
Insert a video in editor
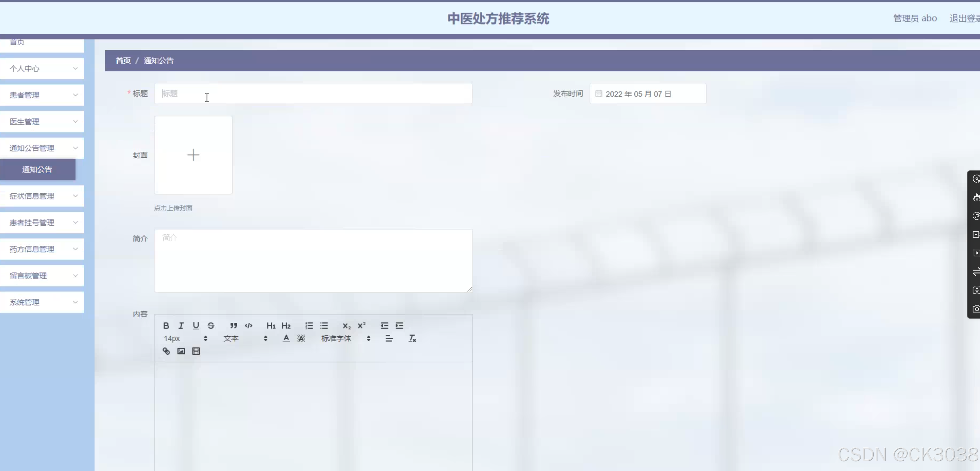[196, 351]
